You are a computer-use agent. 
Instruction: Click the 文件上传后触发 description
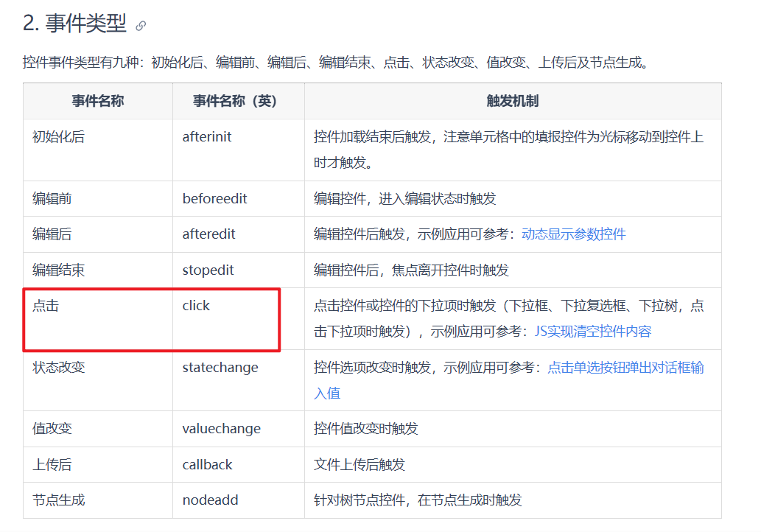[x=360, y=464]
